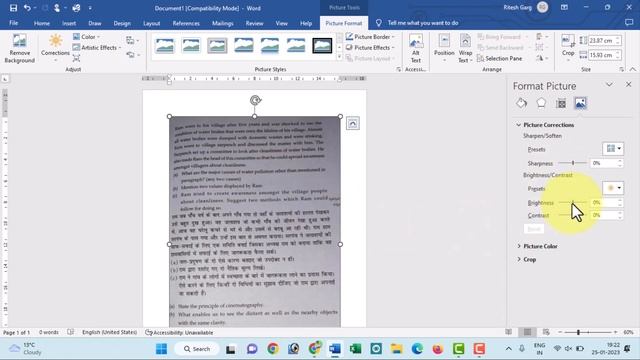Open the Size dialog launcher
Image resolution: width=640 pixels, height=360 pixels.
[622, 70]
